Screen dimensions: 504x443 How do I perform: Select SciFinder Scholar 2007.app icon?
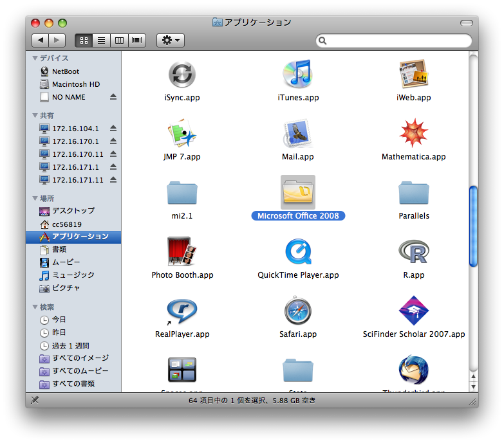tap(414, 311)
